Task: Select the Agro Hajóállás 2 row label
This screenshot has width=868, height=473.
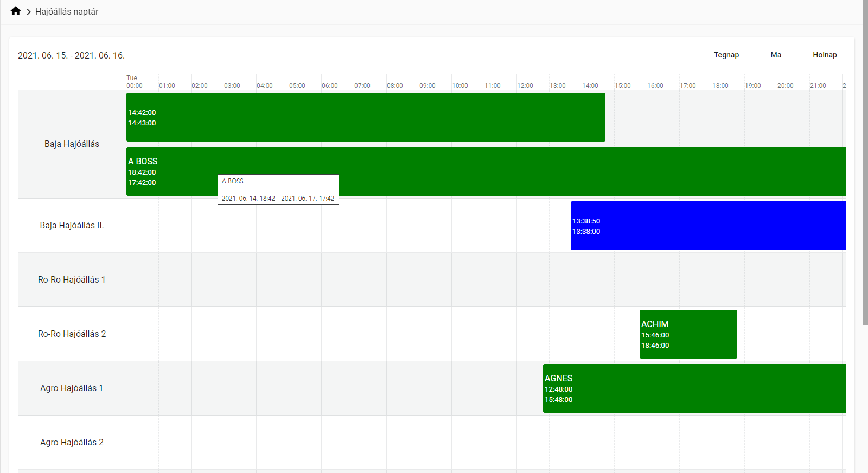Action: (72, 443)
